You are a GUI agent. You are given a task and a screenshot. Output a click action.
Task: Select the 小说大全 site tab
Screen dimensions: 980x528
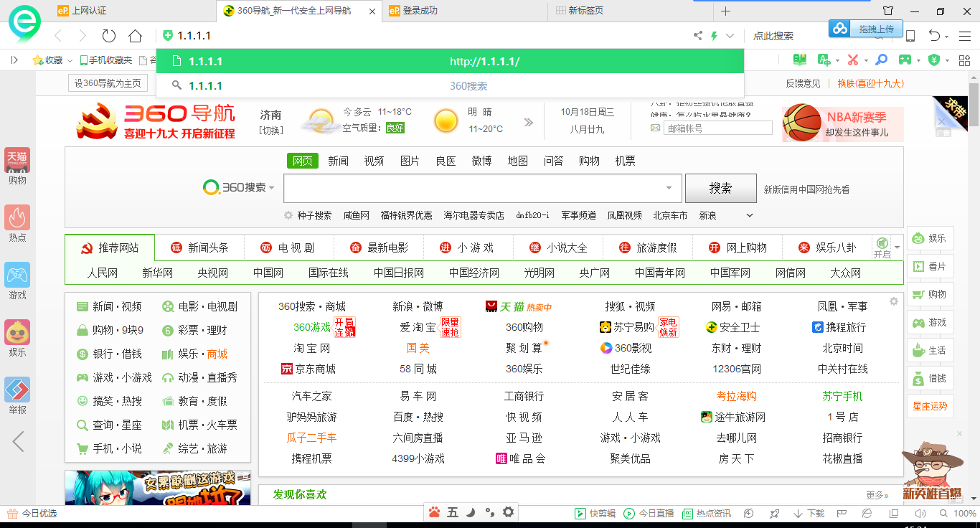pyautogui.click(x=558, y=247)
